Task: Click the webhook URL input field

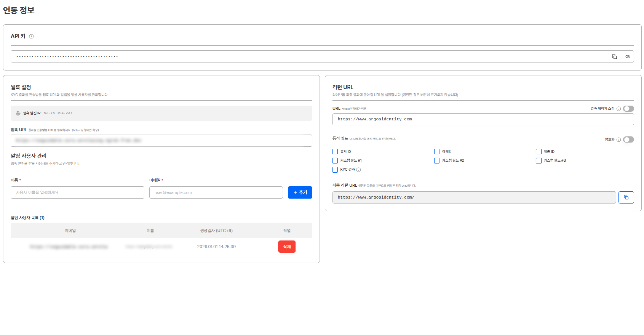Action: coord(161,141)
